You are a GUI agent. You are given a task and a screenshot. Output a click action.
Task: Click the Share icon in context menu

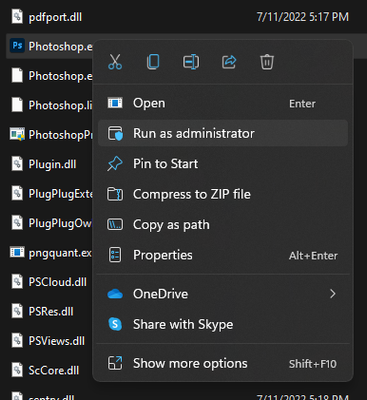point(229,62)
